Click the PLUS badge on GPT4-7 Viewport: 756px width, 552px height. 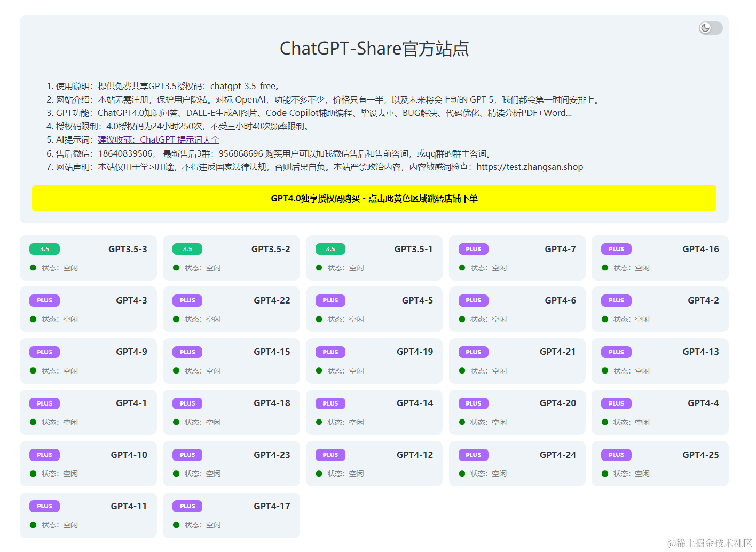tap(474, 249)
